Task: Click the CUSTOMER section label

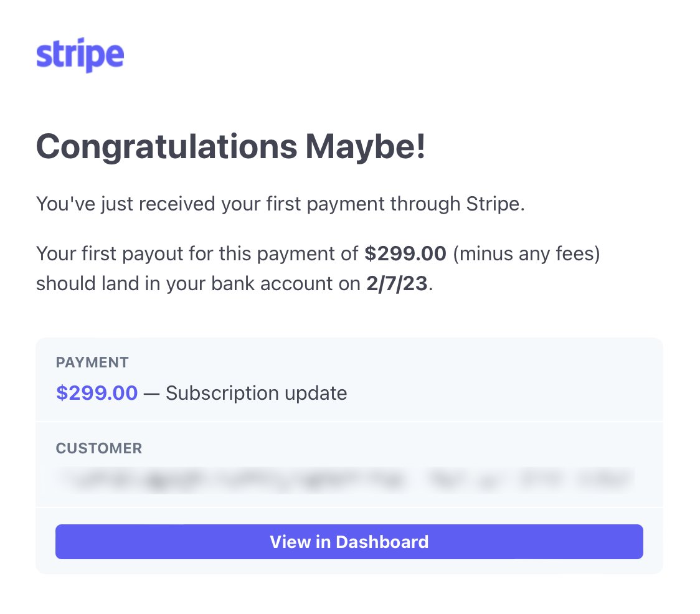Action: pyautogui.click(x=99, y=448)
